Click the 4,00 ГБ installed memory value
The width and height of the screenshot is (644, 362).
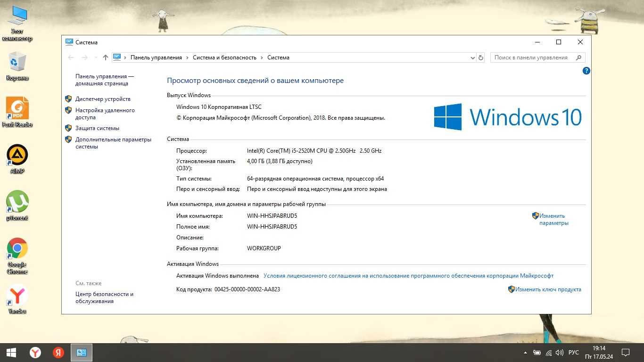(x=280, y=161)
